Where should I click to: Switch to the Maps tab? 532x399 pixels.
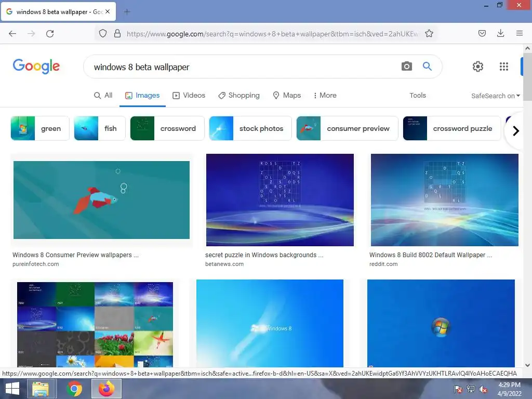287,96
